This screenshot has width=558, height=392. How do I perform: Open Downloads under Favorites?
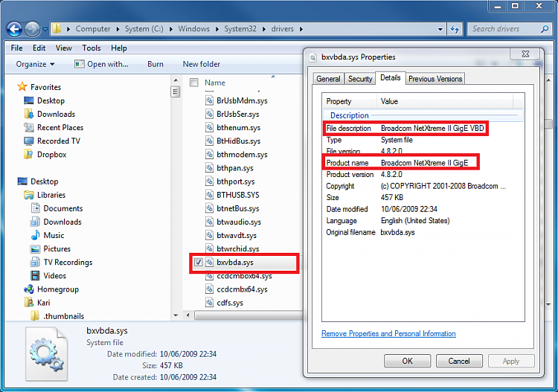pyautogui.click(x=57, y=115)
